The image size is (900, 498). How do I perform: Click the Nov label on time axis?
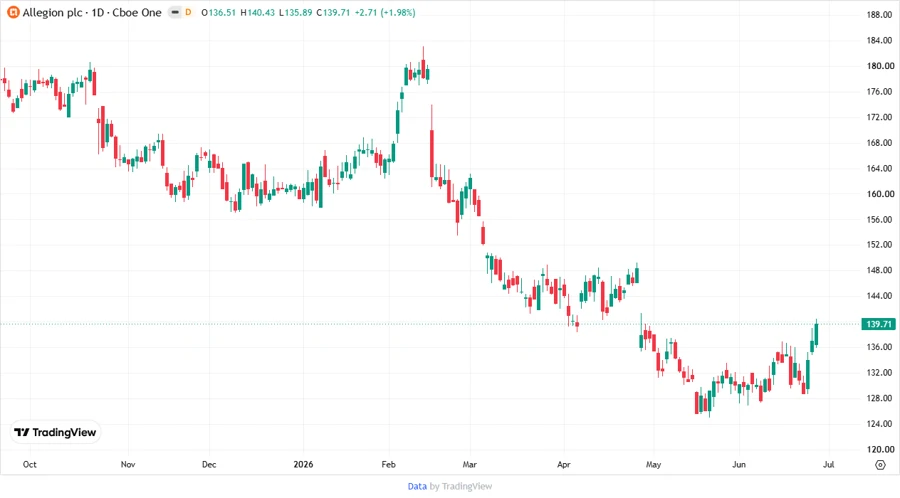pyautogui.click(x=128, y=465)
